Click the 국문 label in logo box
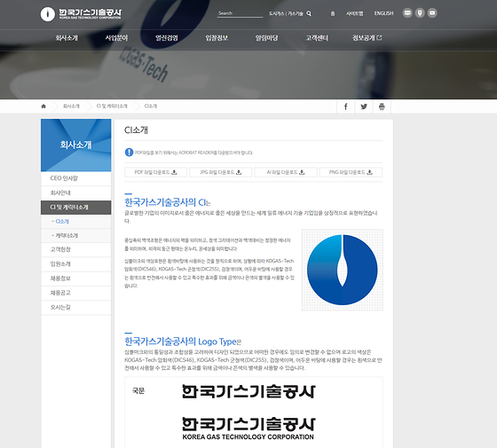 click(138, 391)
